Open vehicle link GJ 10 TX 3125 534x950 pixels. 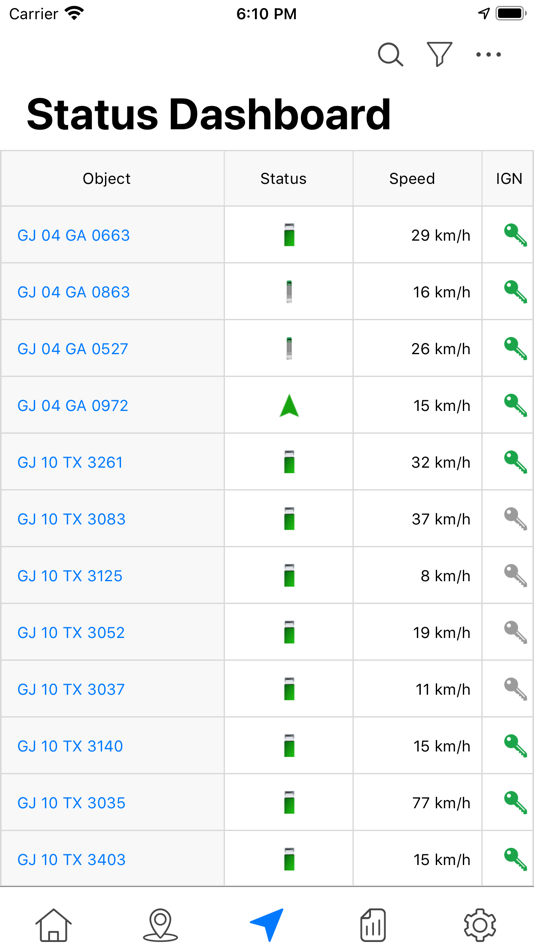(70, 576)
